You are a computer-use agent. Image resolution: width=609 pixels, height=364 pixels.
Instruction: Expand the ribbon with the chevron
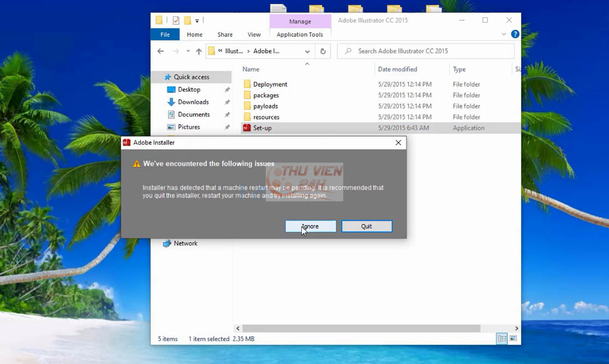(504, 34)
